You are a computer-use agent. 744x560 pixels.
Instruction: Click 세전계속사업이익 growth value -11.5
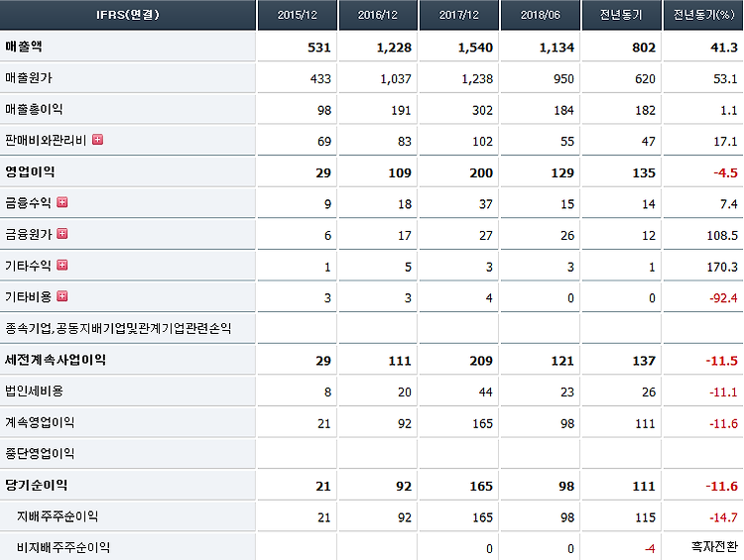722,361
